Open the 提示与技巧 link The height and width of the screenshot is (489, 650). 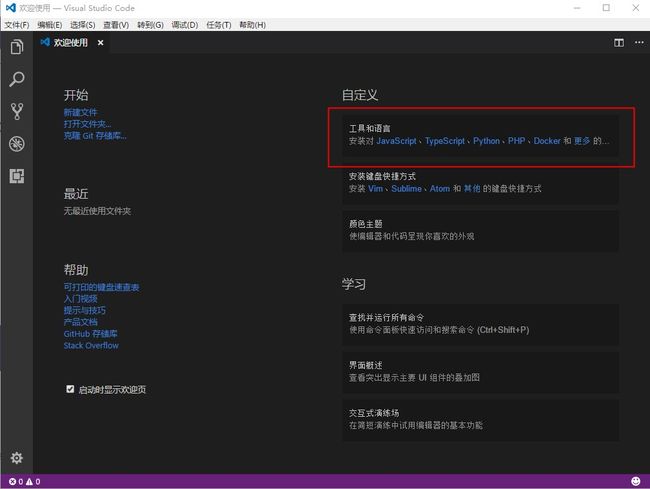click(85, 310)
